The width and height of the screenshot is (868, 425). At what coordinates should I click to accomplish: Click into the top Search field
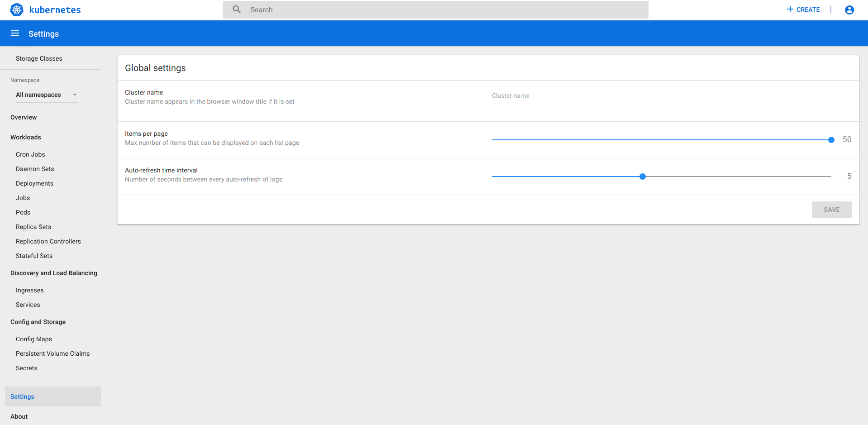[x=435, y=10]
